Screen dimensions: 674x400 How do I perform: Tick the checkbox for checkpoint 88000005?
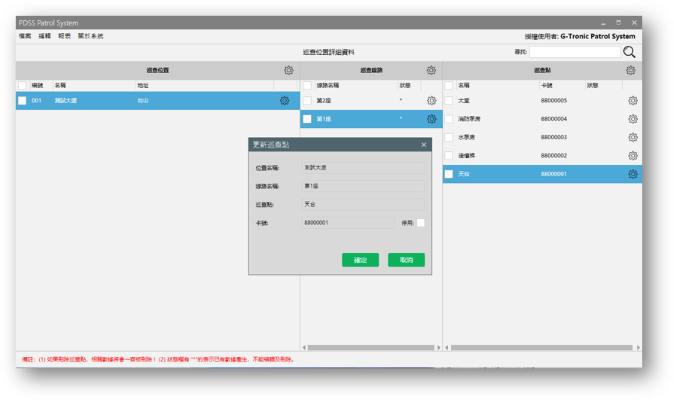(449, 101)
